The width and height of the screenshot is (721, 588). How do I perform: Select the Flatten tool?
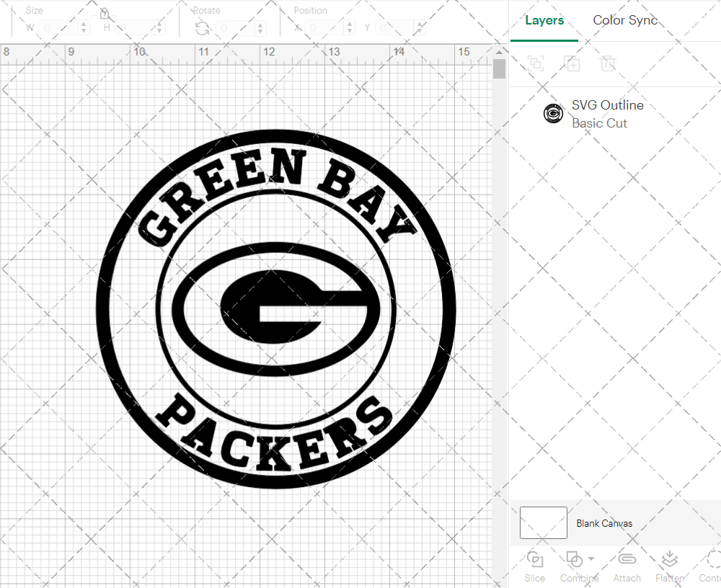coord(669,561)
